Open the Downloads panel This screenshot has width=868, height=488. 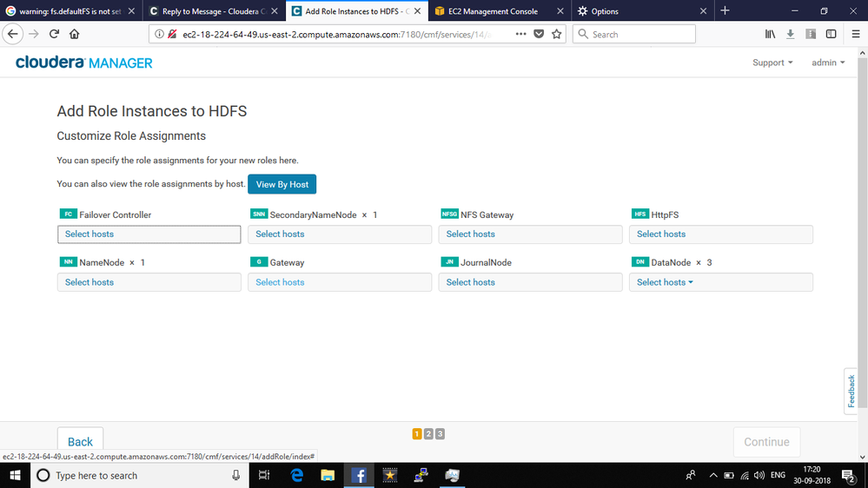click(x=791, y=35)
